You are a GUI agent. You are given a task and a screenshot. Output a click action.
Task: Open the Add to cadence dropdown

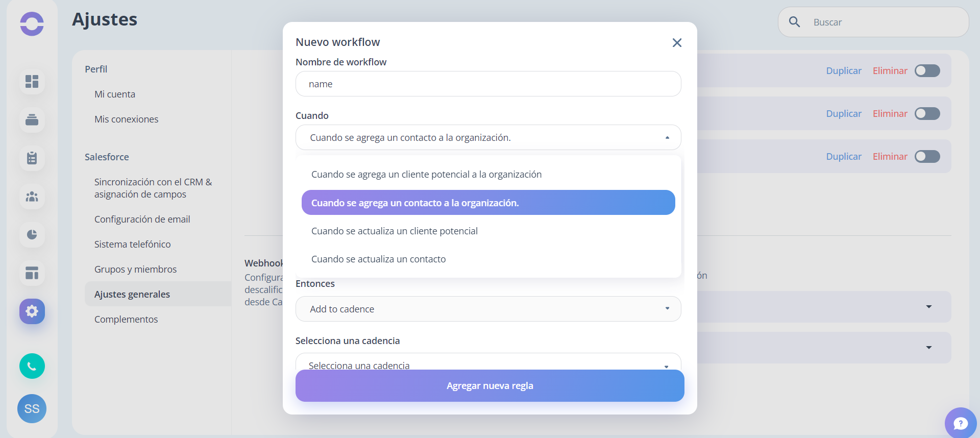tap(488, 309)
